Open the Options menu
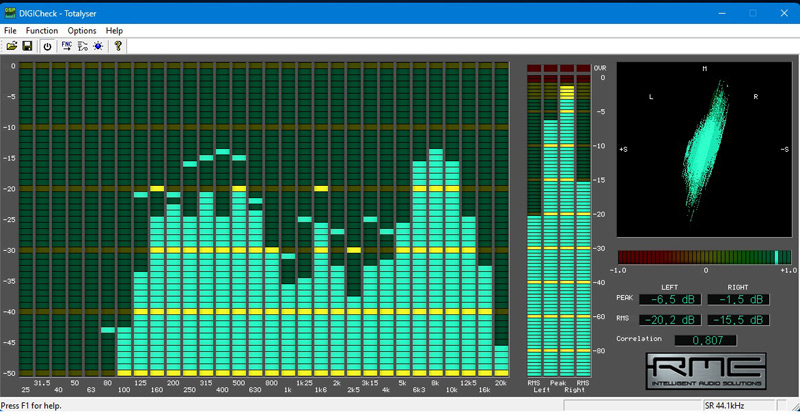This screenshot has height=414, width=800. (82, 31)
